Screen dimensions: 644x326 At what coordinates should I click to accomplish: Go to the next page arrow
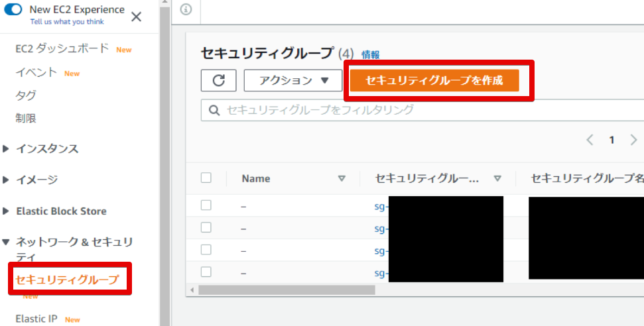[x=633, y=140]
